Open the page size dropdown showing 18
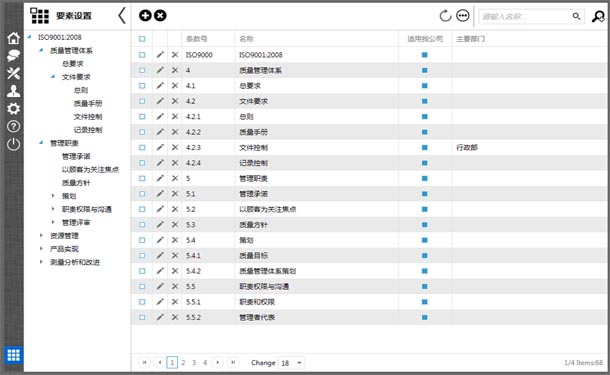Viewport: 610px width, 375px height. (x=291, y=363)
